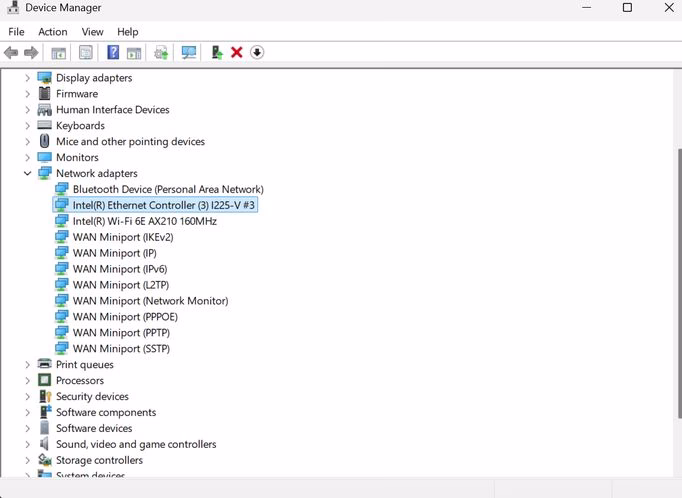
Task: Select WAN Miniport (SSTP)
Action: coord(121,348)
